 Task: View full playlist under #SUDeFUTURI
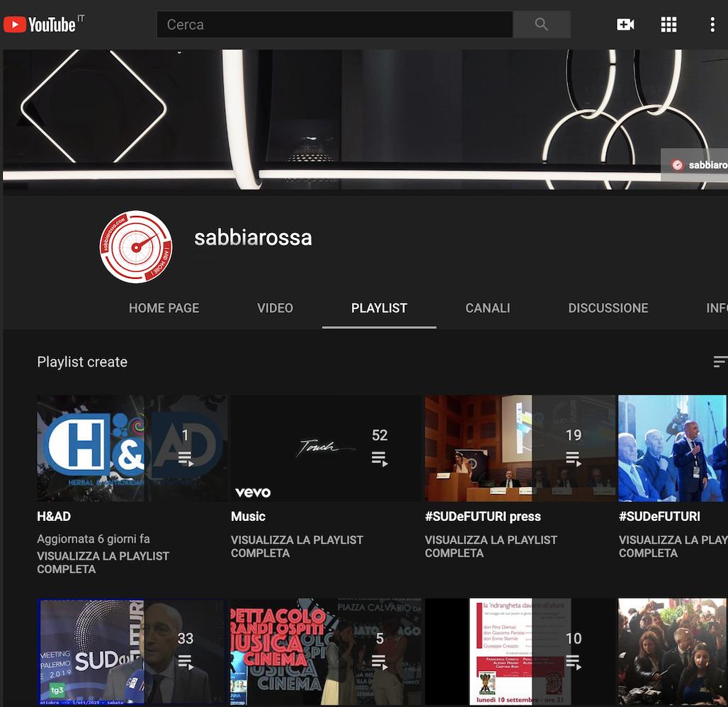(673, 546)
